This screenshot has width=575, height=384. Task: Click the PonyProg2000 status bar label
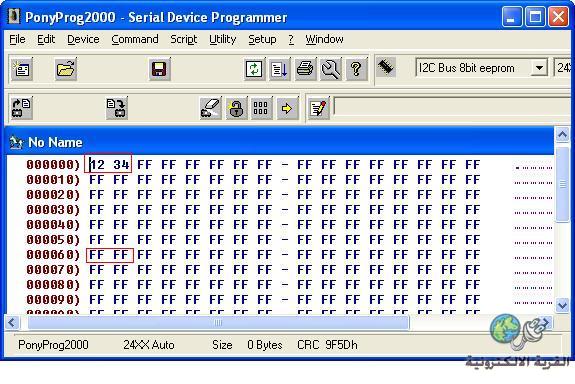tap(53, 345)
